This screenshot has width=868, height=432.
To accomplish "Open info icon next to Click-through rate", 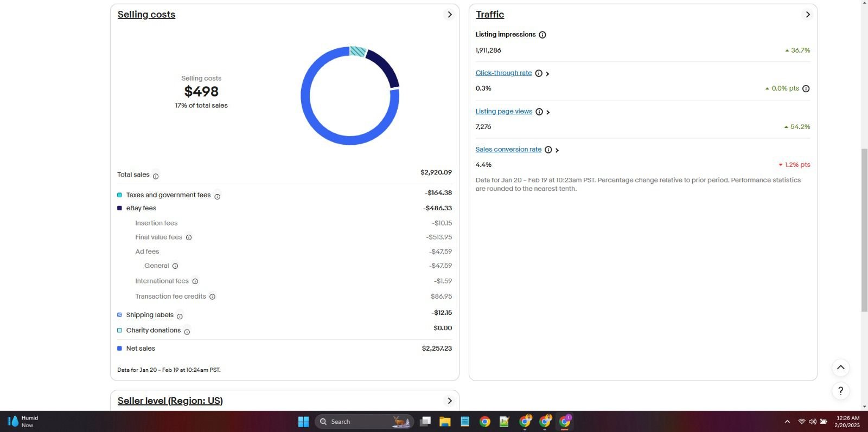I will (x=539, y=73).
